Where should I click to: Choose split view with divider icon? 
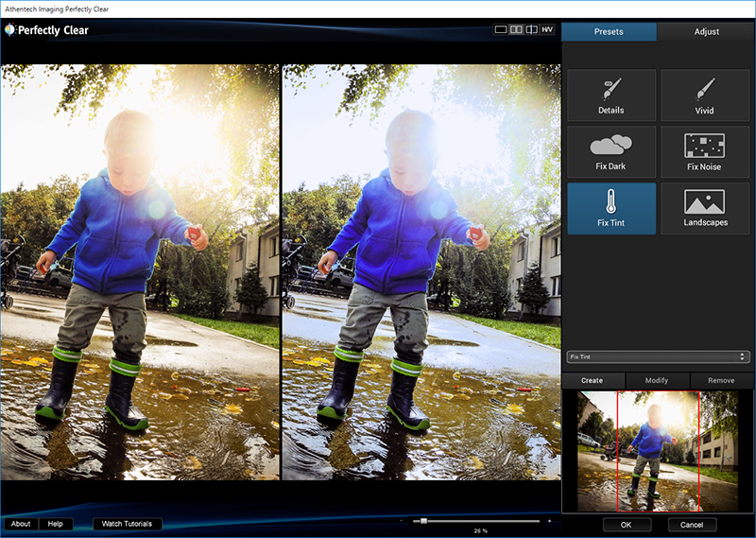coord(531,30)
